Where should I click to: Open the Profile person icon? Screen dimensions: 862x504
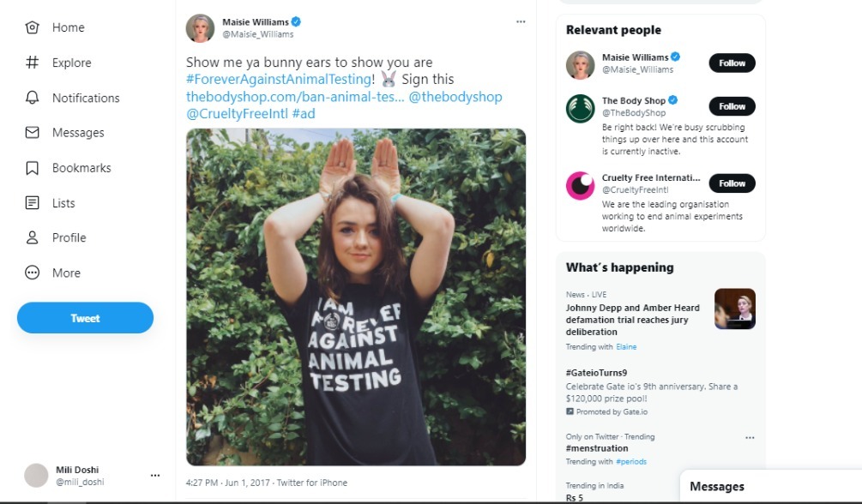click(33, 237)
